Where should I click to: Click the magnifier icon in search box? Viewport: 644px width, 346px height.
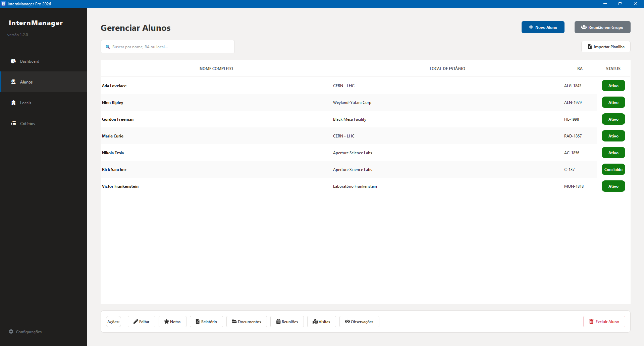coord(108,47)
